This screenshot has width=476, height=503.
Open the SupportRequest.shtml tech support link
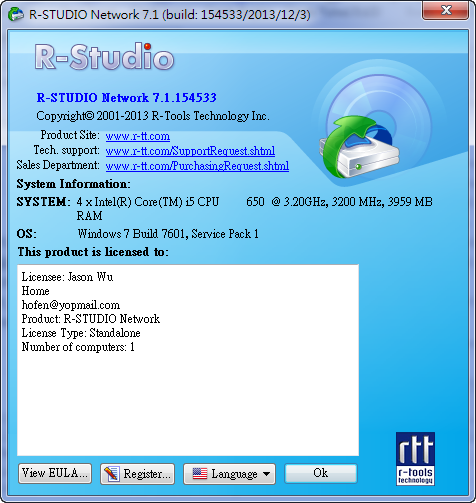point(190,151)
